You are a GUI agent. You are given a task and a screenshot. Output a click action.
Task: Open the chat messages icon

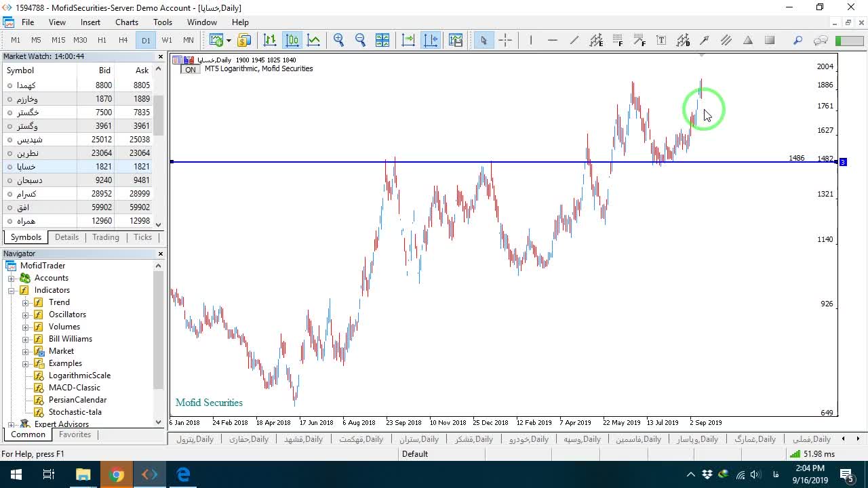click(821, 40)
